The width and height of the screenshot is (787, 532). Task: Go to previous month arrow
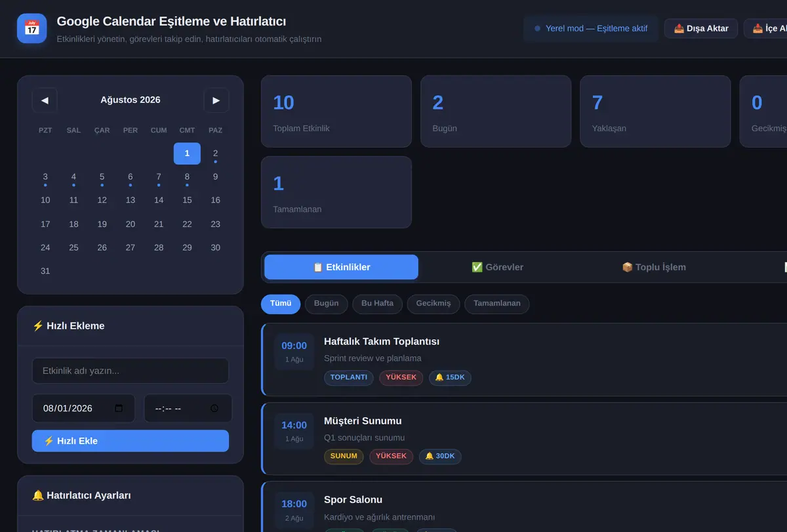(45, 100)
